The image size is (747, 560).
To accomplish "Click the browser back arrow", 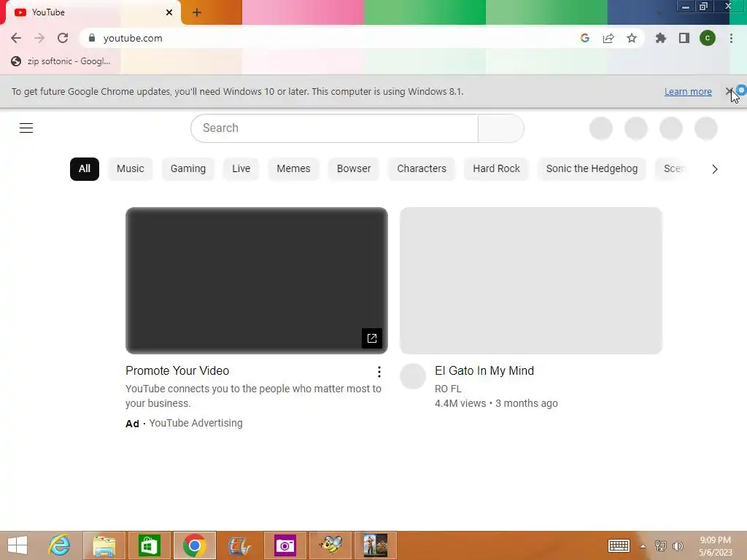I will coord(16,38).
